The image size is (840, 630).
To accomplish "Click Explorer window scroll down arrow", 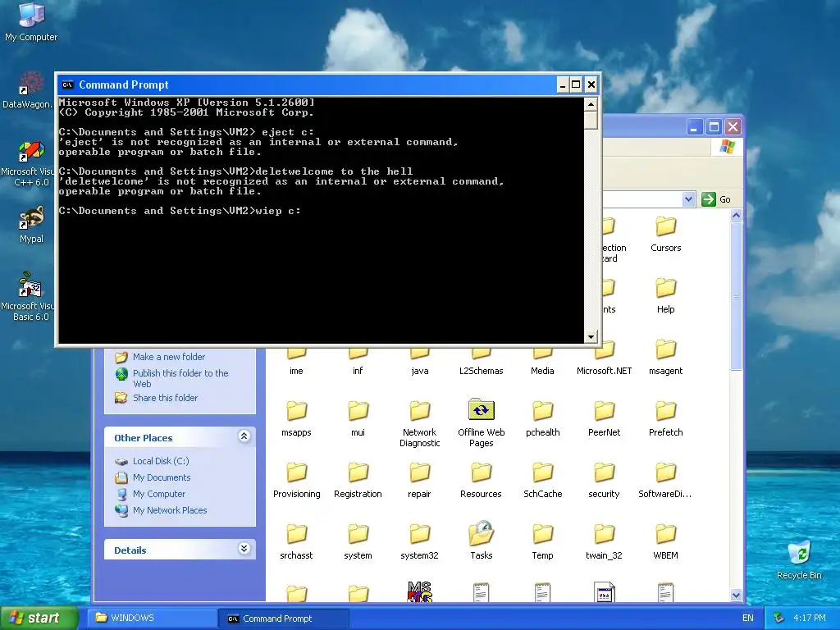I will (736, 596).
